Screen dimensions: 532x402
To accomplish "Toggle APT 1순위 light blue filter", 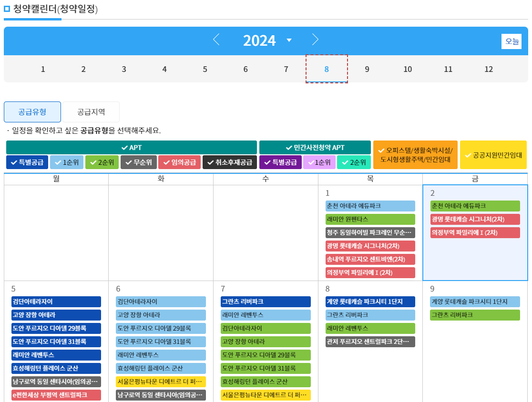I will [67, 162].
